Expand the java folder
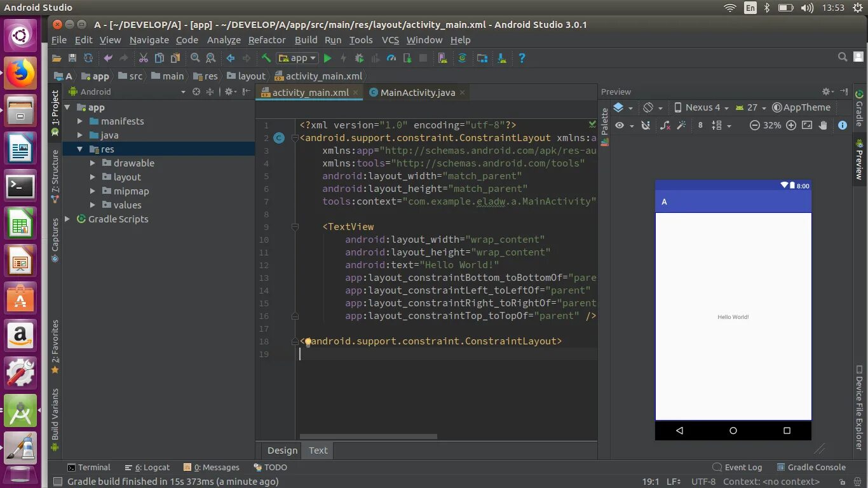 [80, 135]
